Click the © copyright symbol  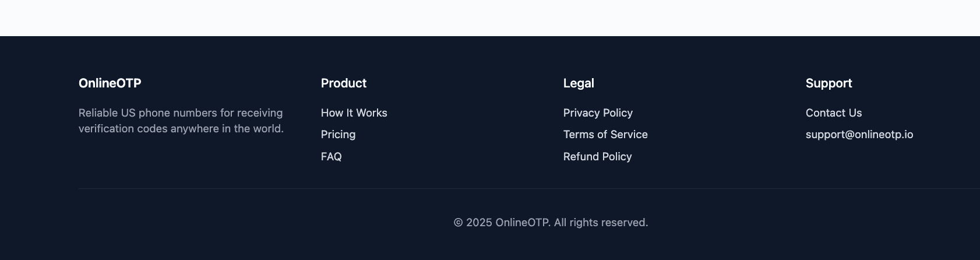pyautogui.click(x=458, y=223)
